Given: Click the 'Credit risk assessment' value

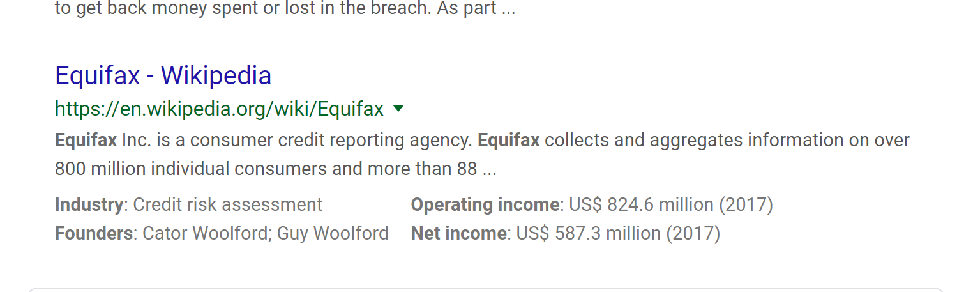Looking at the screenshot, I should [227, 204].
